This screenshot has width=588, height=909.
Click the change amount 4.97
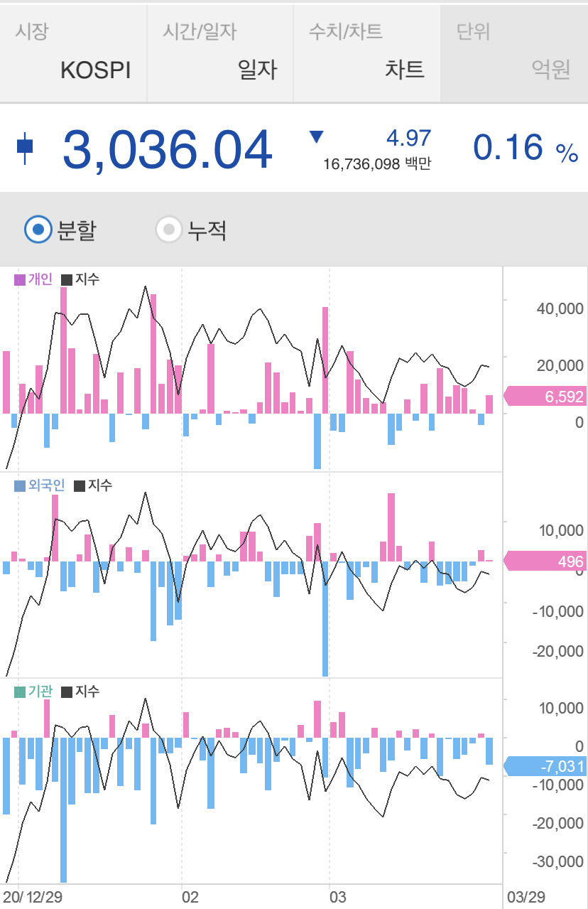(408, 137)
